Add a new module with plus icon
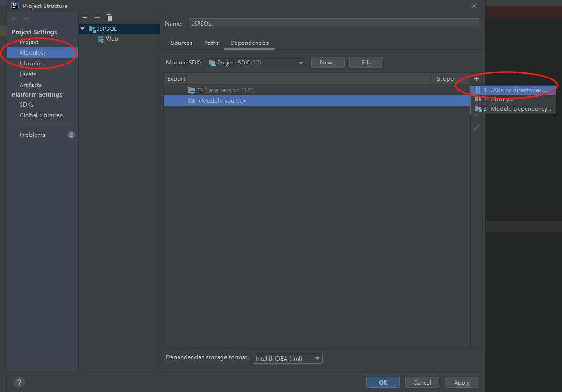The width and height of the screenshot is (562, 392). point(85,18)
